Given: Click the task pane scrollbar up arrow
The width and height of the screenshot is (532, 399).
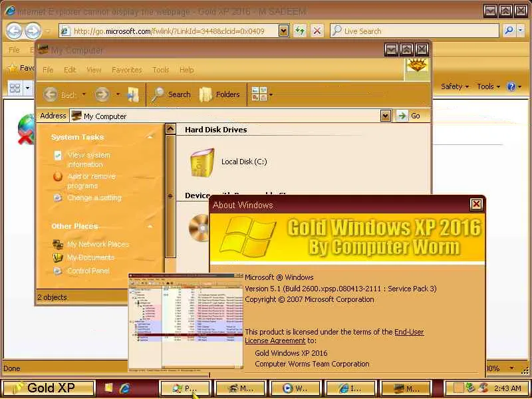Looking at the screenshot, I should point(170,129).
